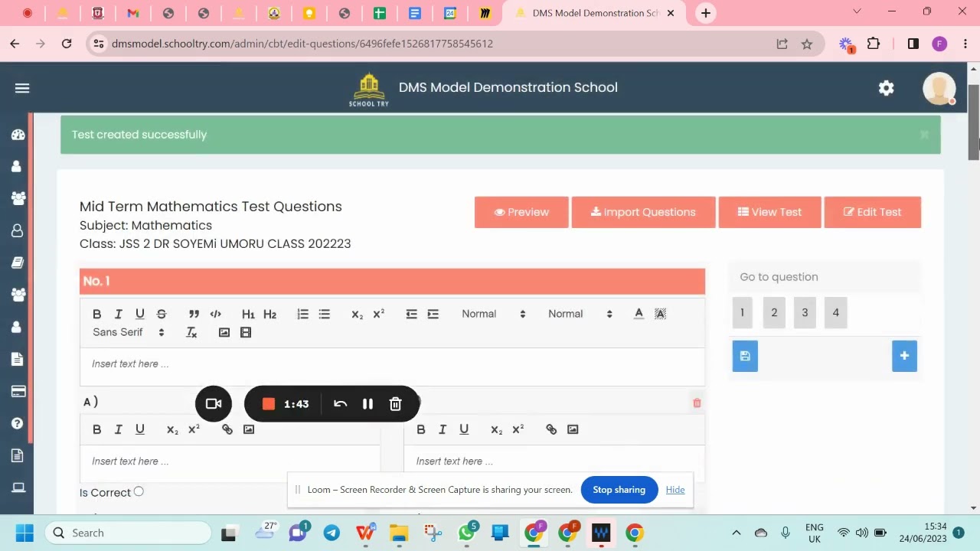Viewport: 980px width, 551px height.
Task: Apply subscript in question editor
Action: tap(357, 314)
